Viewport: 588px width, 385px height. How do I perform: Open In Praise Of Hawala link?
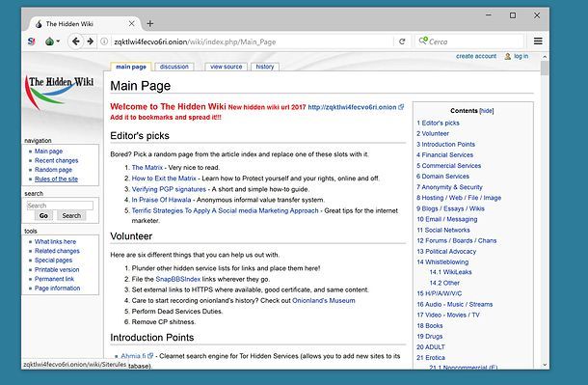point(161,200)
